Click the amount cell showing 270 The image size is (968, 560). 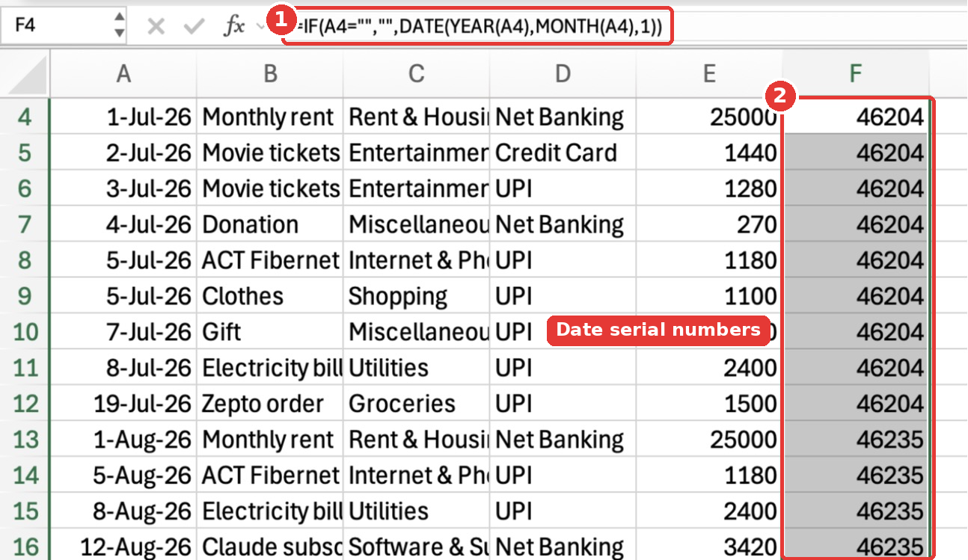[709, 224]
